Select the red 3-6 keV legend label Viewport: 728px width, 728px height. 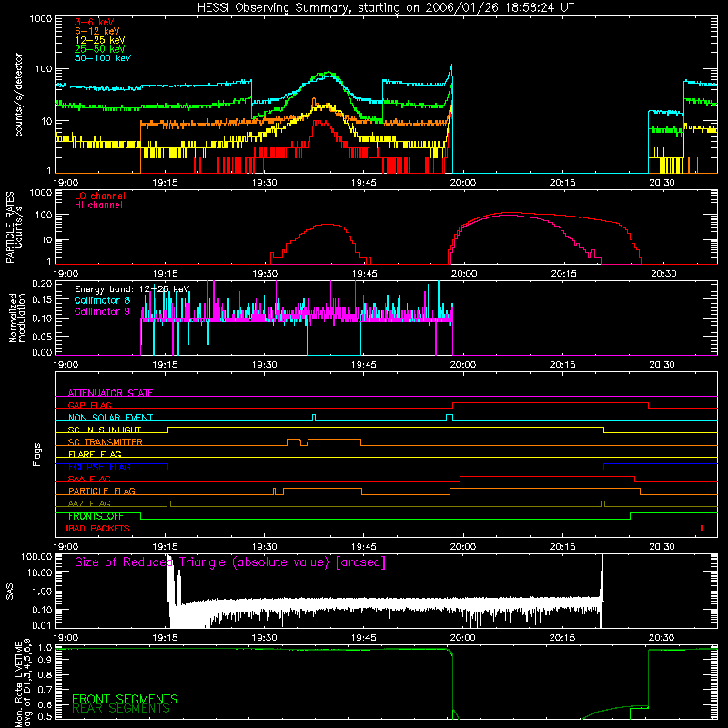tap(95, 22)
